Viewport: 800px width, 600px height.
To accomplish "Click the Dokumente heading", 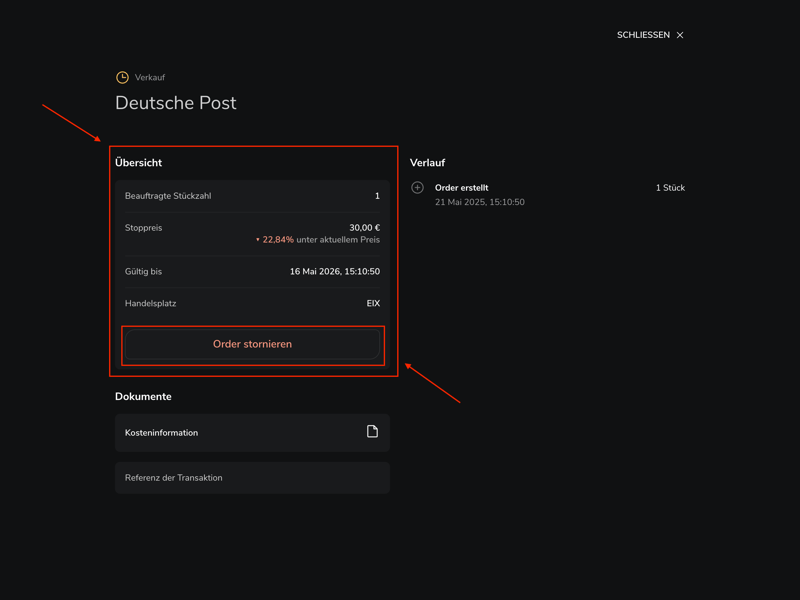I will point(143,396).
